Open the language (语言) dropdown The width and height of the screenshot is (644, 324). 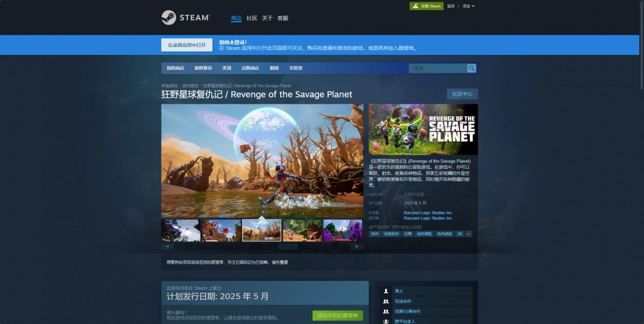[469, 6]
